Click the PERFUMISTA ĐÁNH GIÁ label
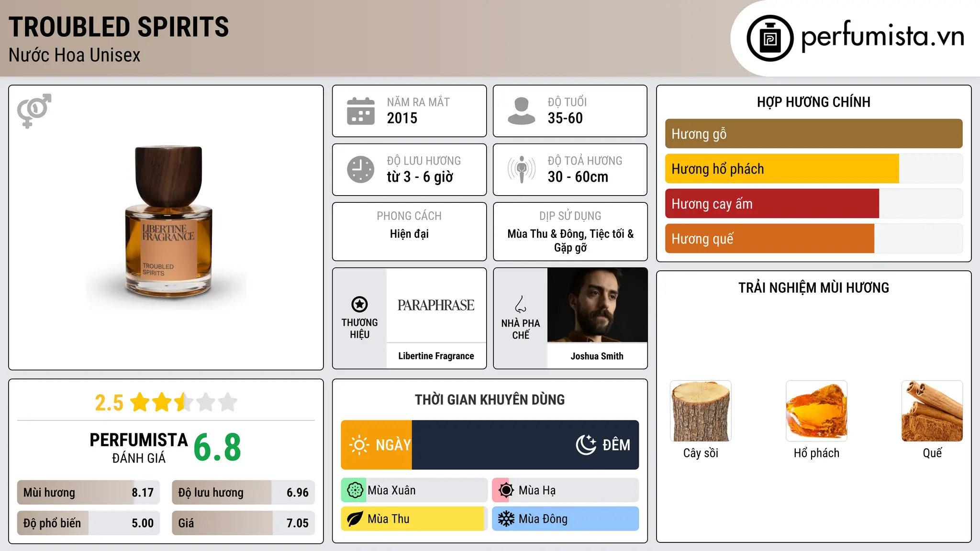The width and height of the screenshot is (980, 551). pyautogui.click(x=139, y=448)
